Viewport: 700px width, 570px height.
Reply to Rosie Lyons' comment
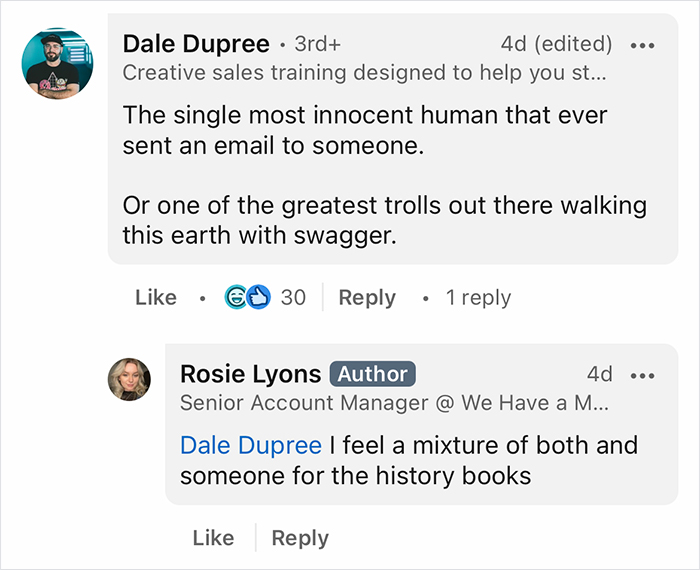coord(300,537)
